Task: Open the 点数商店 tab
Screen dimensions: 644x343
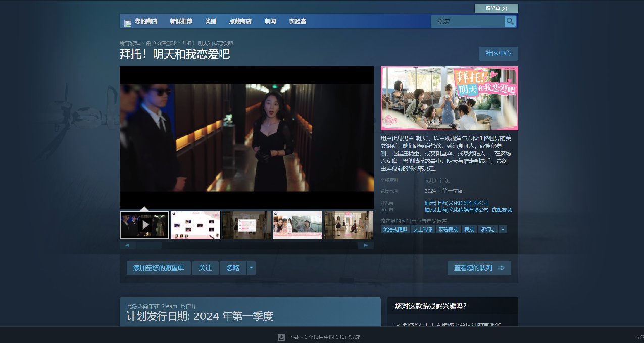Action: coord(240,21)
